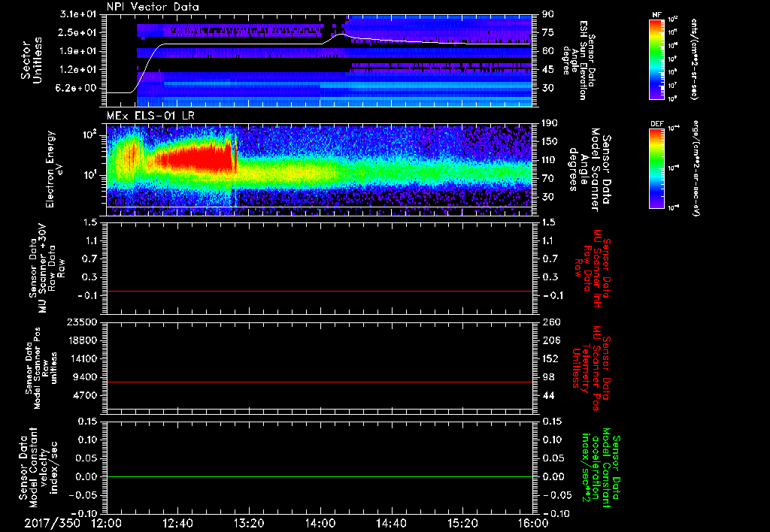Click the 13:20 time tick label
This screenshot has height=532, width=770.
point(249,523)
